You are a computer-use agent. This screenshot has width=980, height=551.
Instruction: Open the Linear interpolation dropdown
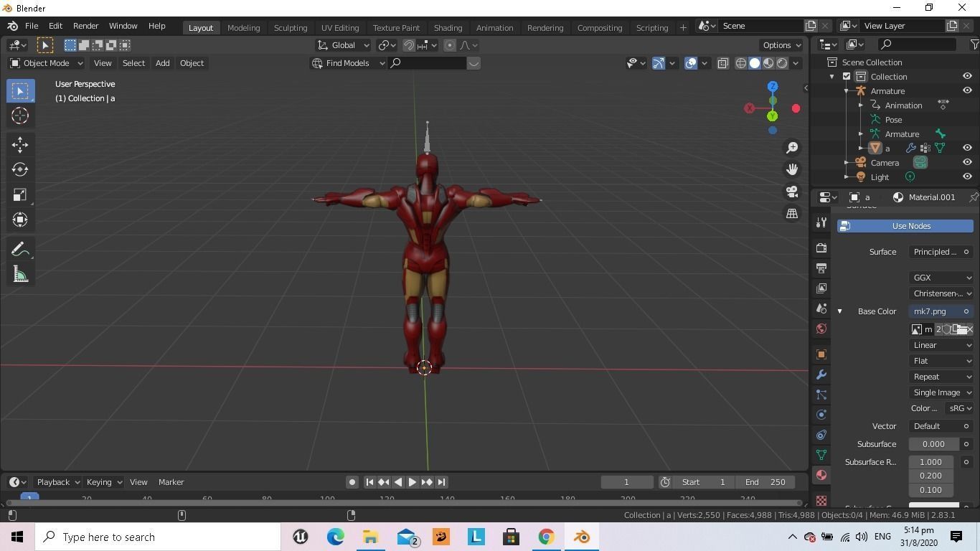pyautogui.click(x=941, y=345)
